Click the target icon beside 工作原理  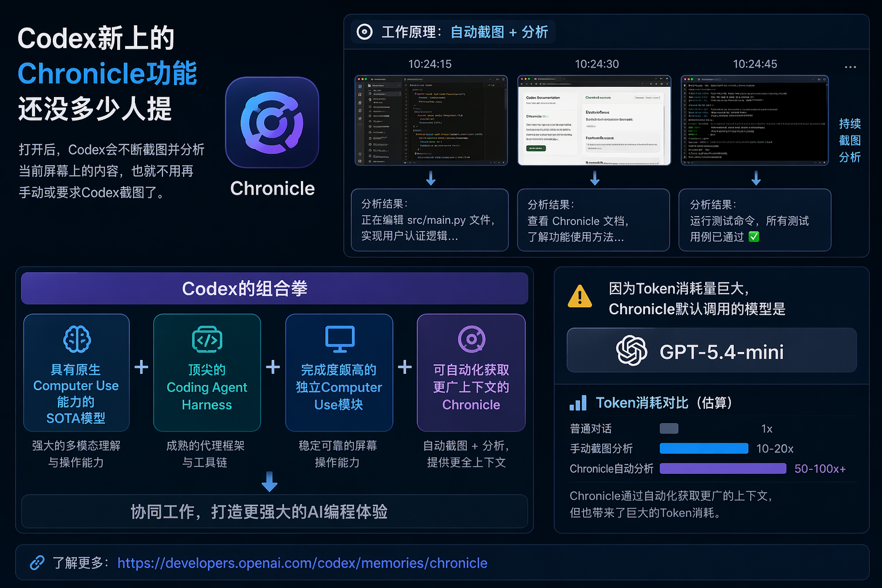click(365, 32)
